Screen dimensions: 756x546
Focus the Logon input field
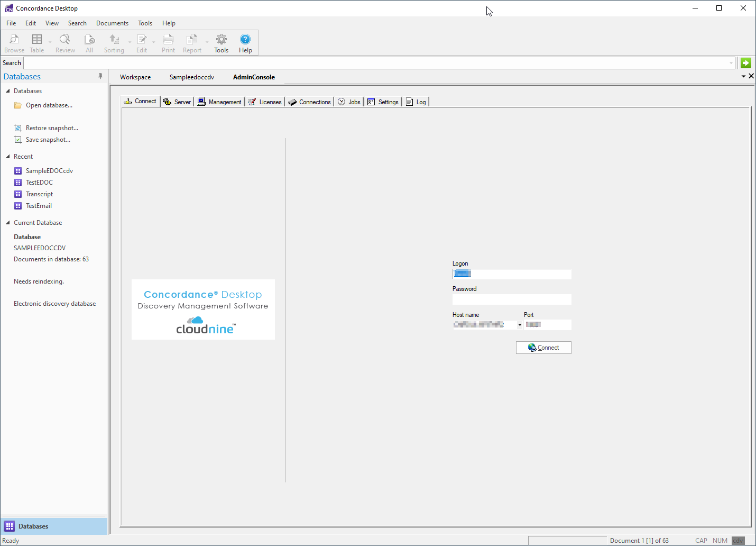coord(512,274)
